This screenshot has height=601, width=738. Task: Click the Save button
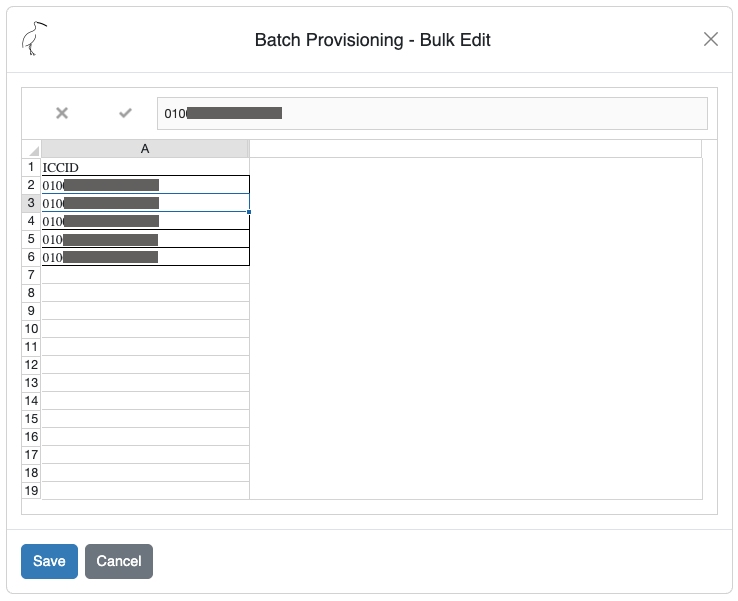(49, 561)
